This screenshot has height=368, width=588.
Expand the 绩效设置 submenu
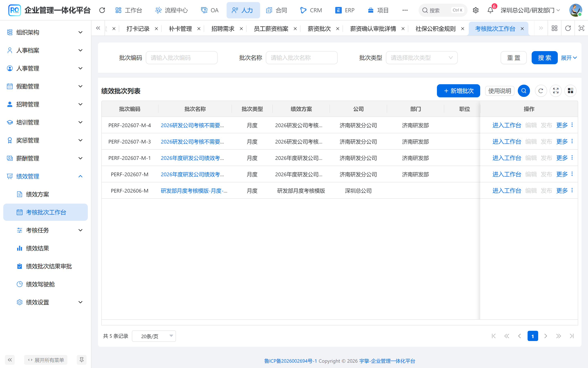coord(46,302)
